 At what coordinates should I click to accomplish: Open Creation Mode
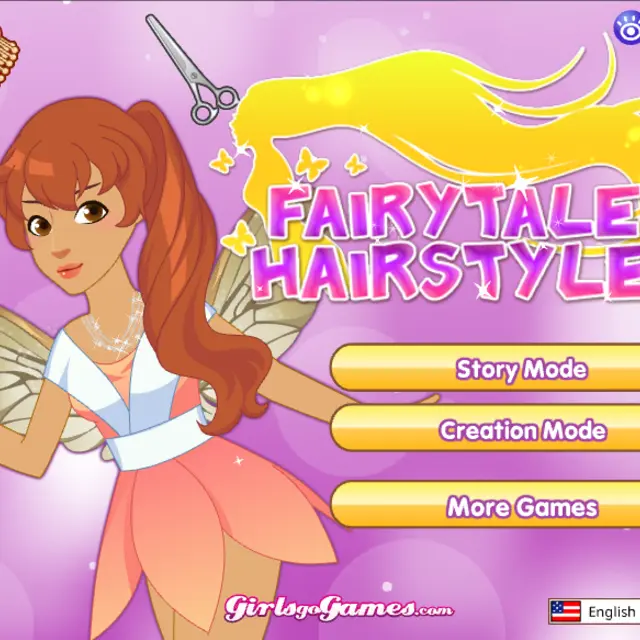[x=485, y=429]
